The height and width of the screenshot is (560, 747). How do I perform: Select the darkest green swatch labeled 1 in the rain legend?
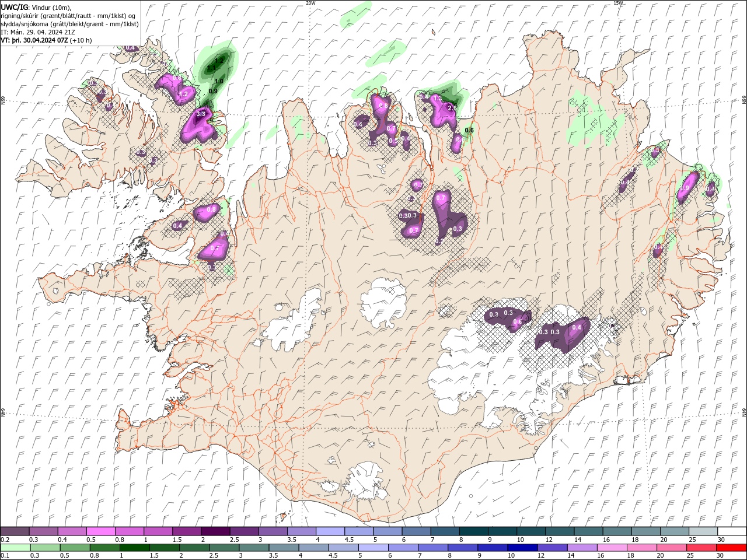[x=134, y=548]
